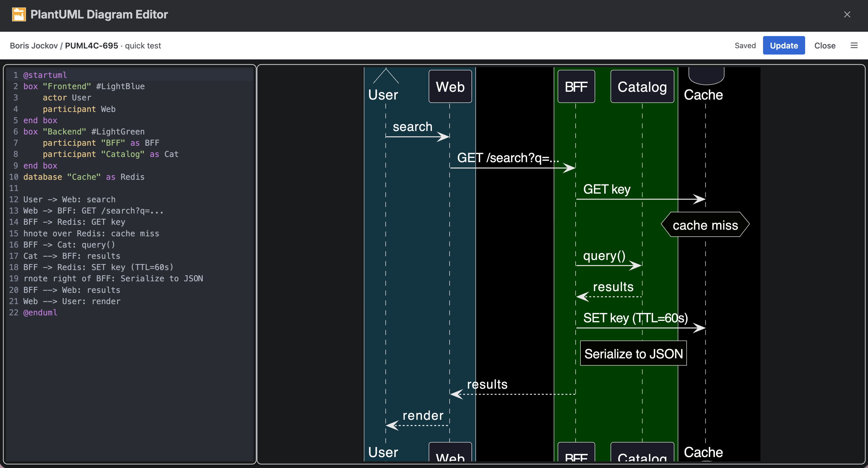Click code line 'Cat --> BFF: results'
This screenshot has width=868, height=468.
[72, 256]
